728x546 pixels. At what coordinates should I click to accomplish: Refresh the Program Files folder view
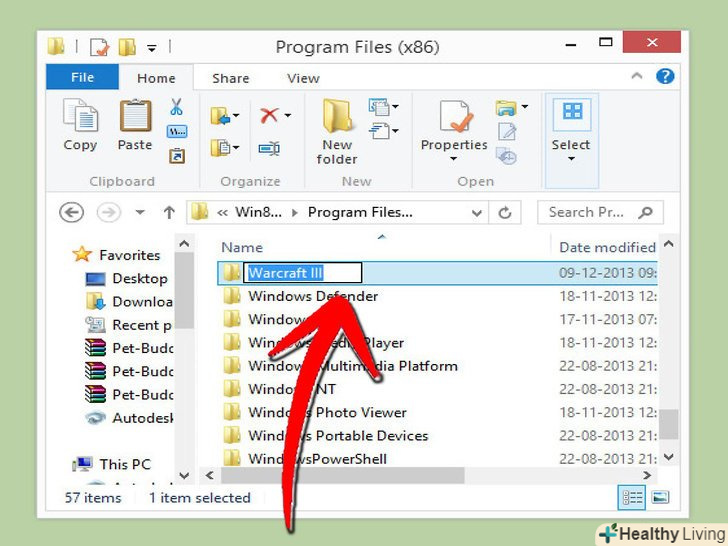(x=505, y=213)
